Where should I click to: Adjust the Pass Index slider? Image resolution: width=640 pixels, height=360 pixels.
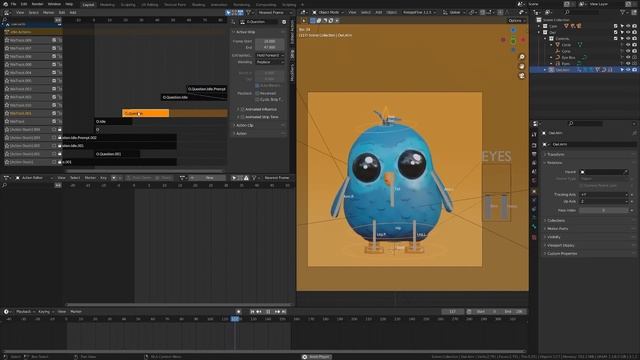click(604, 211)
